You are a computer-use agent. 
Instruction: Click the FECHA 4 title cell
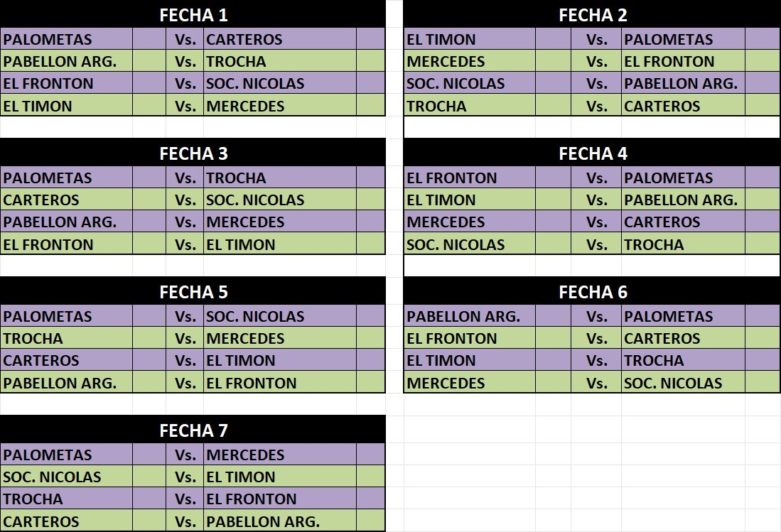[593, 153]
